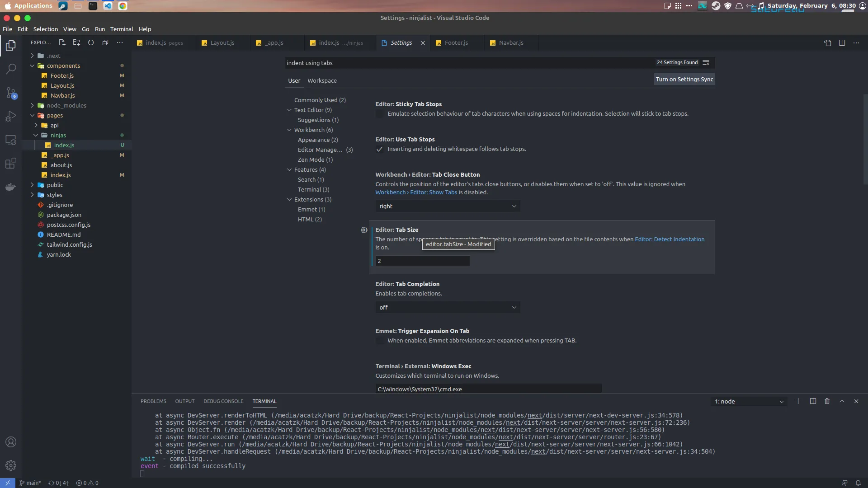Open the Terminal menu
The height and width of the screenshot is (488, 868).
click(122, 29)
